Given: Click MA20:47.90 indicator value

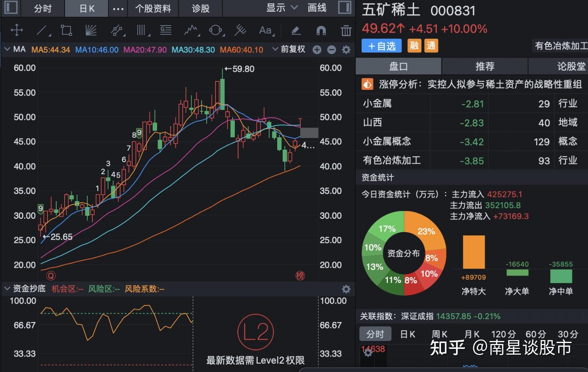Looking at the screenshot, I should click(145, 50).
